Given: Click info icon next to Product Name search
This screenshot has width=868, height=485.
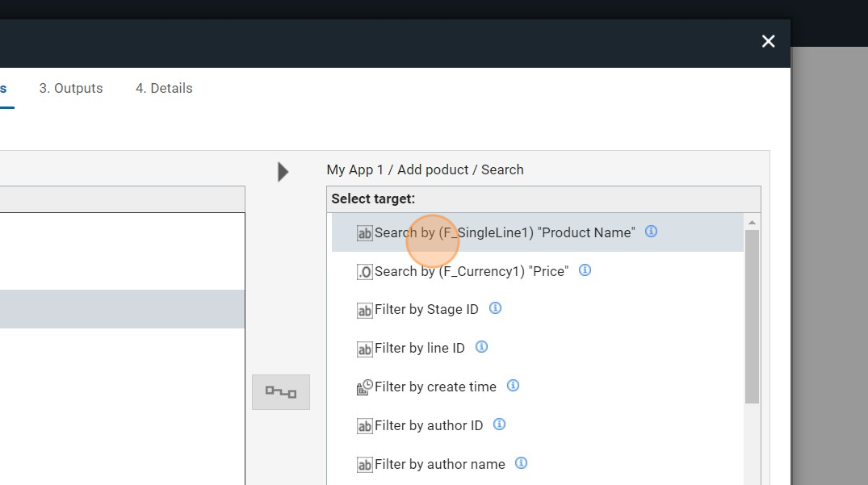Looking at the screenshot, I should 651,232.
